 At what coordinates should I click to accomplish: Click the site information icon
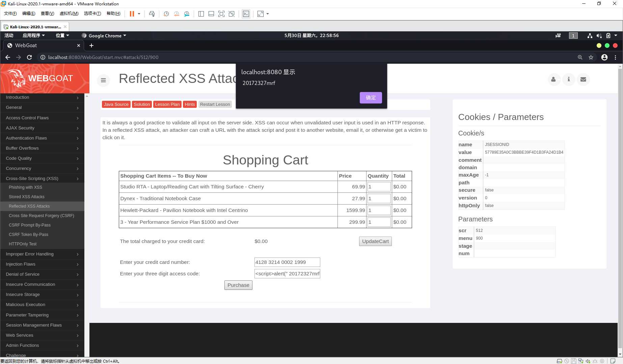43,57
